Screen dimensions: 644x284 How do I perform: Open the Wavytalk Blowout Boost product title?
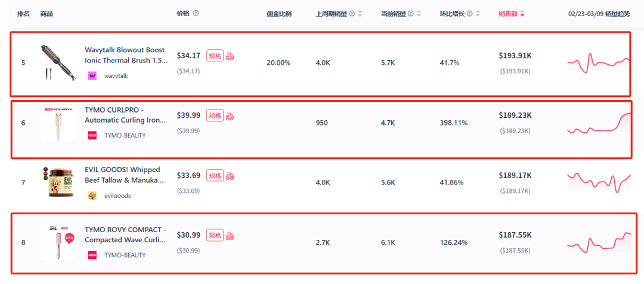[126, 55]
